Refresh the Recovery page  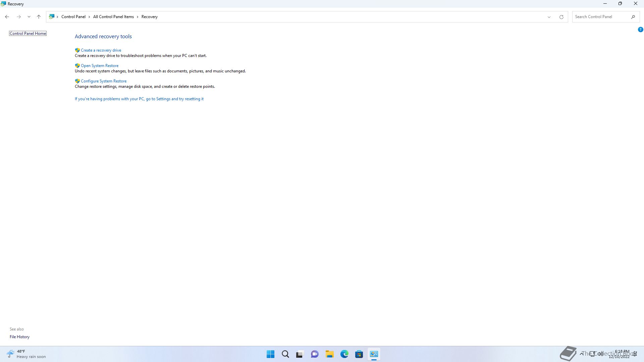[x=561, y=17]
